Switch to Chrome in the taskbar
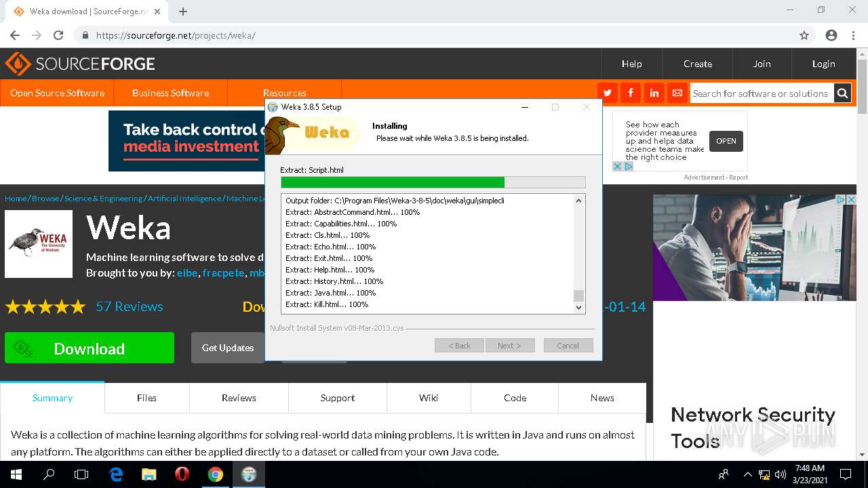The image size is (868, 488). click(x=215, y=474)
